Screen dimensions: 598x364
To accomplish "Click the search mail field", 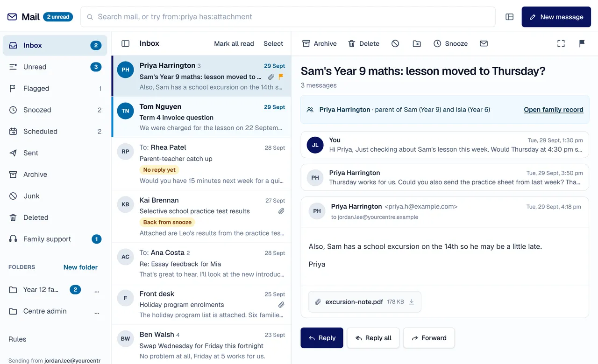I will tap(288, 17).
